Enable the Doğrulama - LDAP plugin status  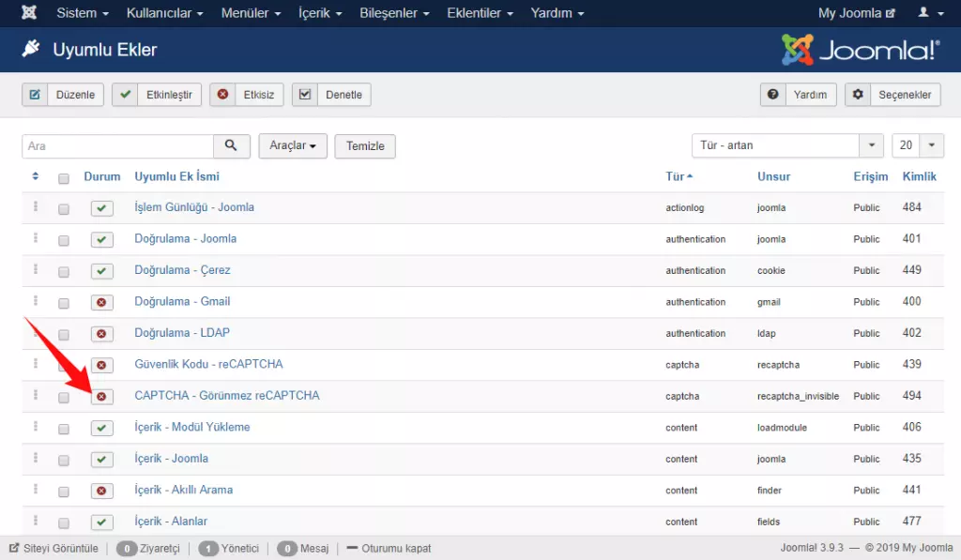pyautogui.click(x=101, y=334)
